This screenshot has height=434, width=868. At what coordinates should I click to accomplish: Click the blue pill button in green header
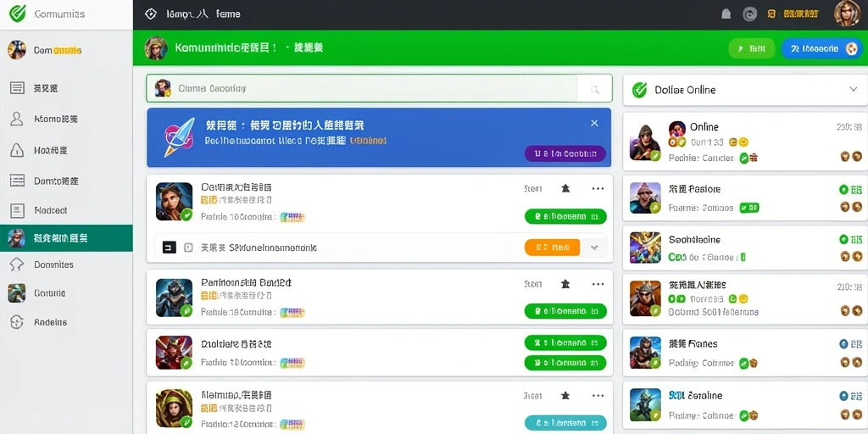[821, 48]
